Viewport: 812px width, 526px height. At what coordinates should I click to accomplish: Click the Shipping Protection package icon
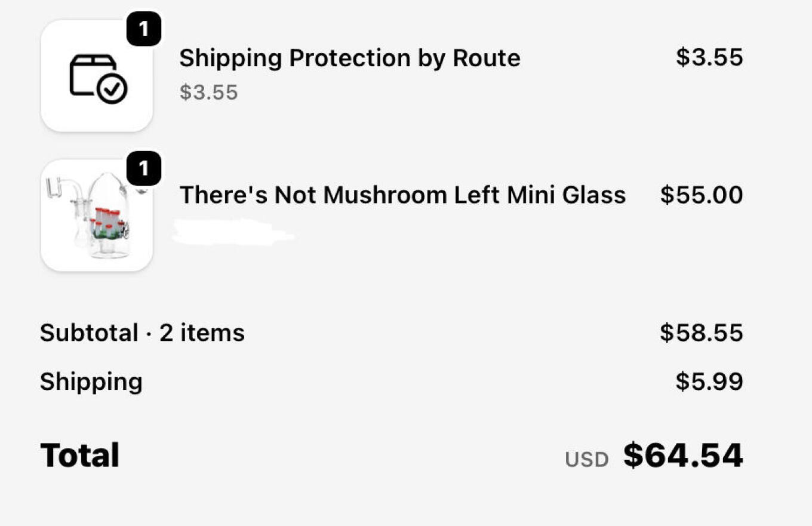pos(96,76)
